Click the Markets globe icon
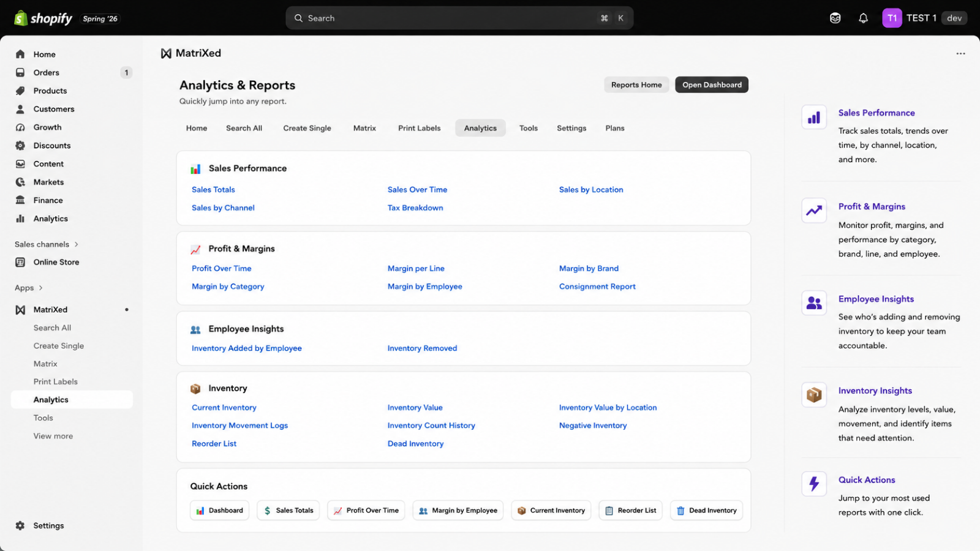The image size is (980, 551). (x=20, y=182)
